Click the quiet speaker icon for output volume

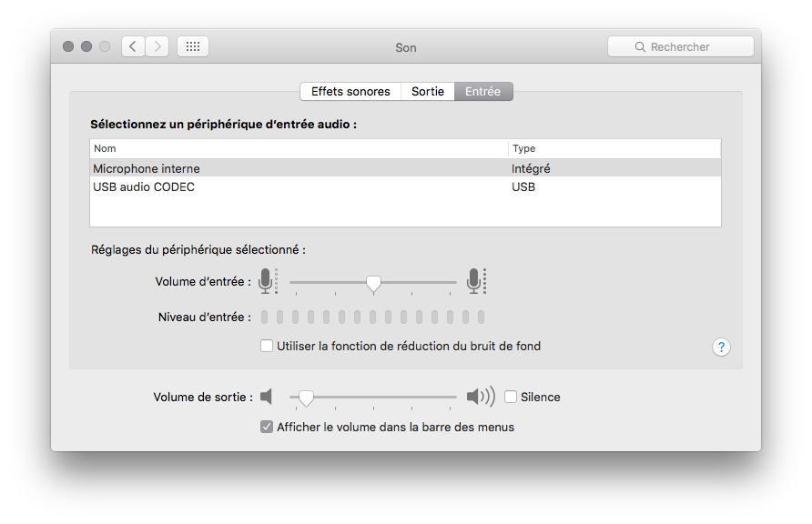pos(266,397)
